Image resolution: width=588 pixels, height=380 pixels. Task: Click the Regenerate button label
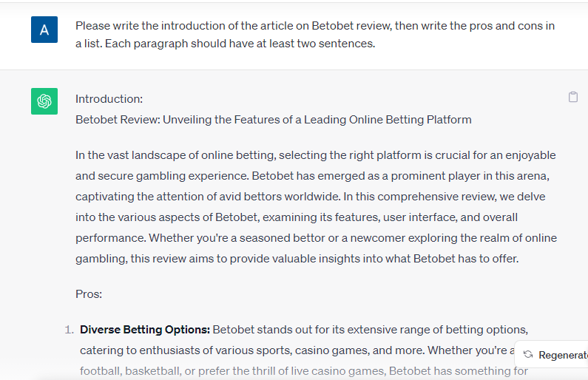(563, 355)
